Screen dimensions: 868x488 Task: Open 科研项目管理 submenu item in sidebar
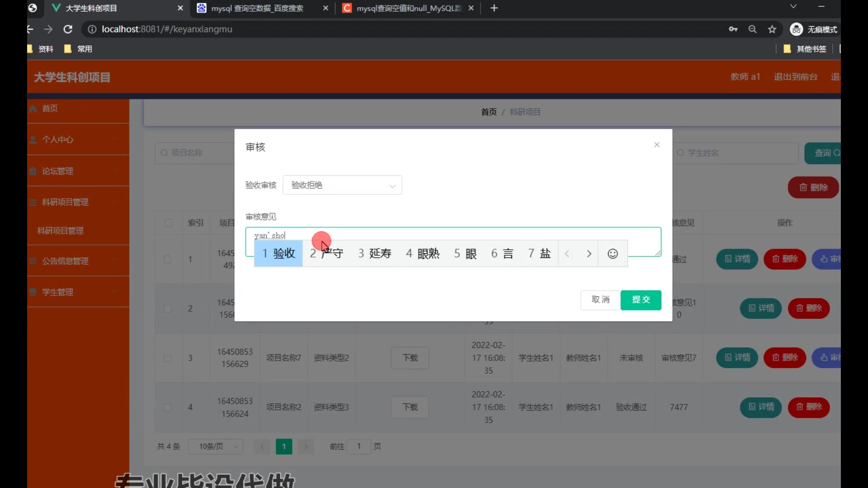[60, 231]
